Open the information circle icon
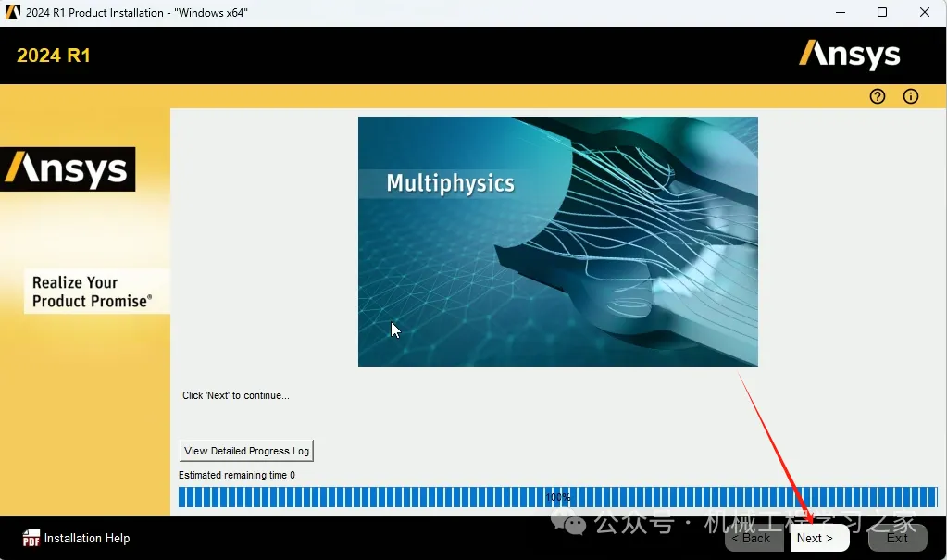The width and height of the screenshot is (947, 560). coord(910,96)
